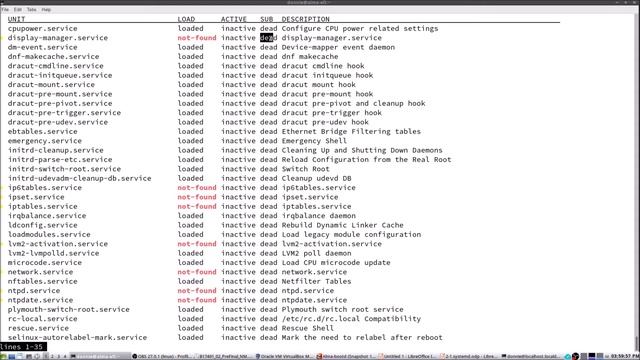
Task: Click the initrd-parse-etc.service unit name
Action: (x=60, y=160)
